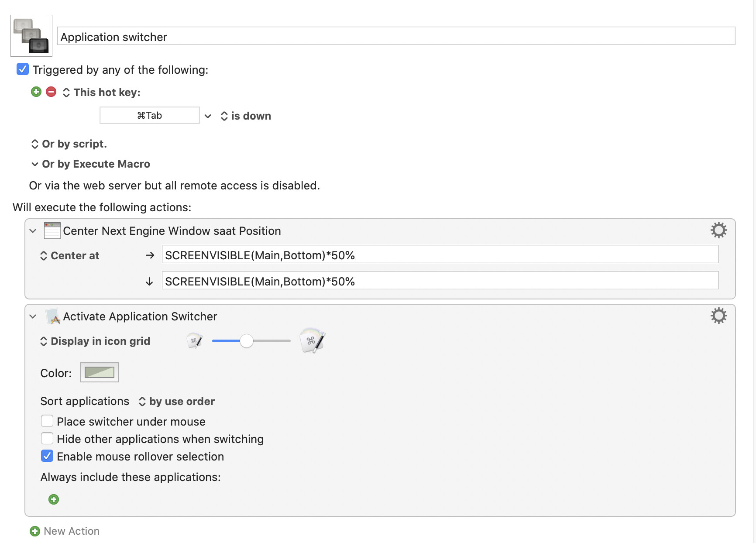
Task: Add an always-included application
Action: point(54,499)
